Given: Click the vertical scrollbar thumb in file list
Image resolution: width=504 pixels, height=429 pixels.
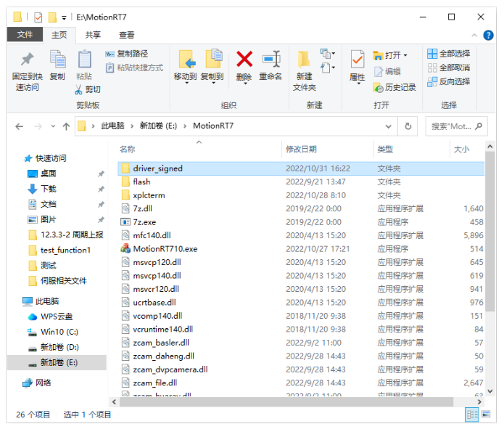Looking at the screenshot, I should (489, 231).
